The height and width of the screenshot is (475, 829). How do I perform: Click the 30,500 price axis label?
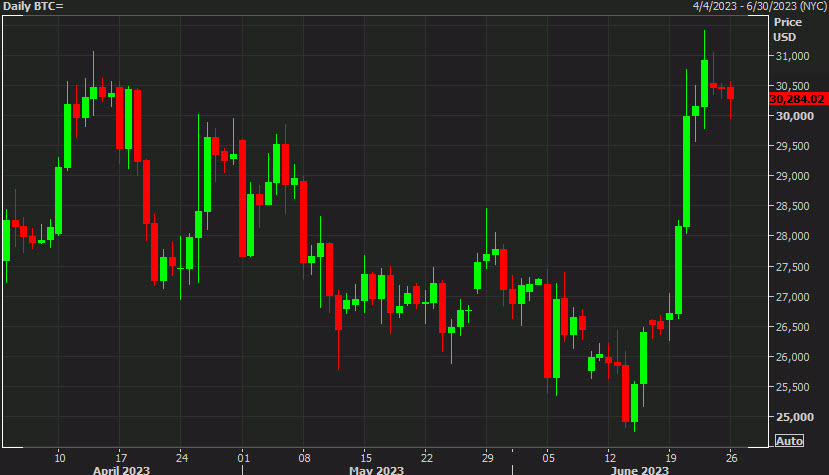(792, 86)
